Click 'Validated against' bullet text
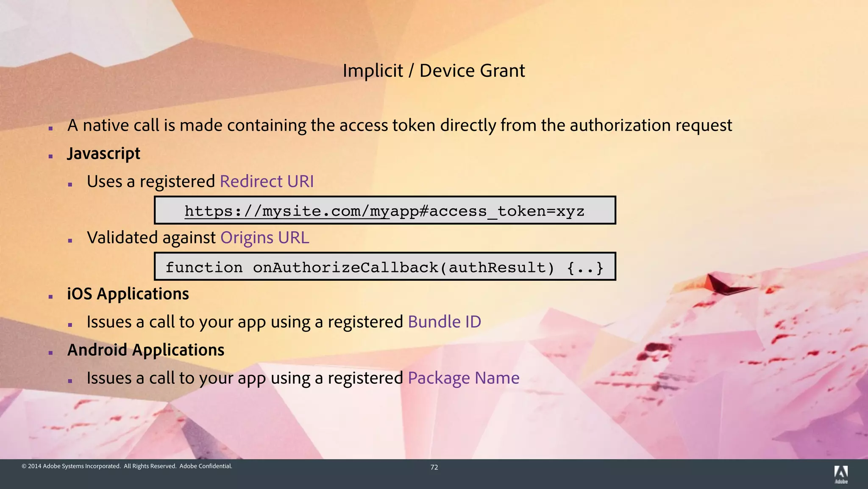The image size is (868, 489). tap(151, 238)
